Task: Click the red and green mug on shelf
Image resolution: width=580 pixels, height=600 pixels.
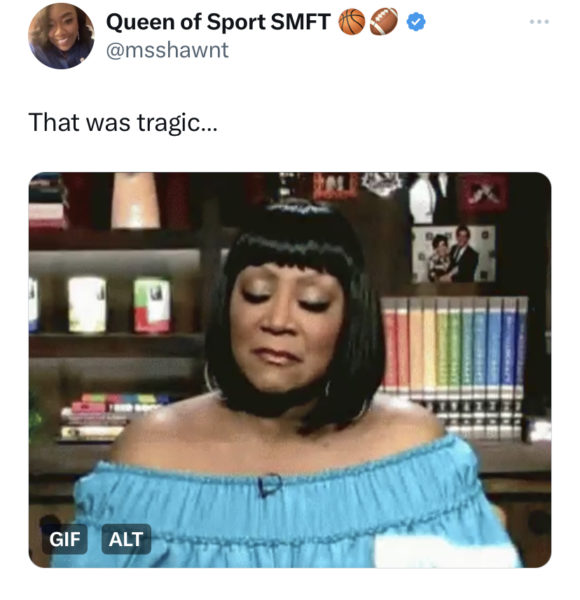Action: point(152,305)
